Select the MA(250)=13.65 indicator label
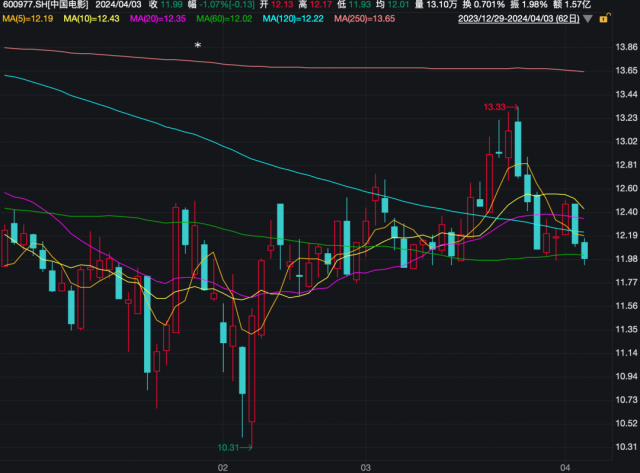 click(364, 19)
